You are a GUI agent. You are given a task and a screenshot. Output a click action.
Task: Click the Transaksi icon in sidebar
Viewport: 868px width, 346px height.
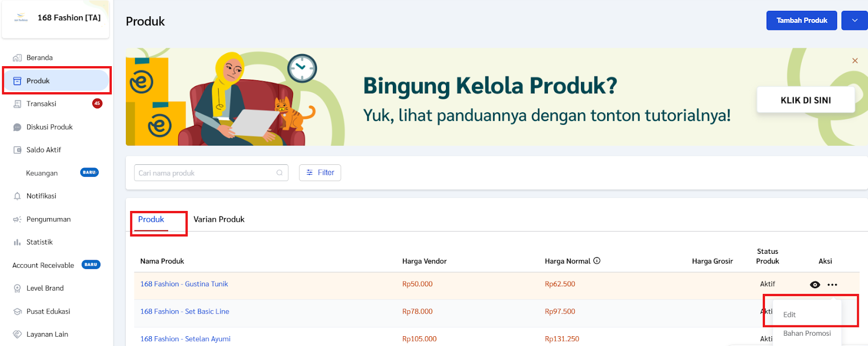pos(17,104)
